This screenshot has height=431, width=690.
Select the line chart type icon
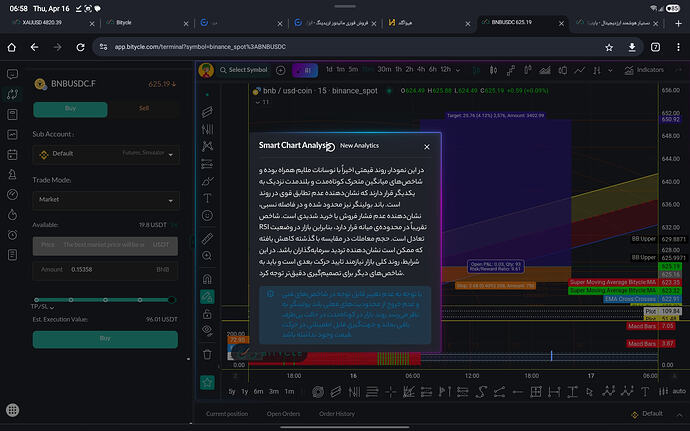click(580, 70)
